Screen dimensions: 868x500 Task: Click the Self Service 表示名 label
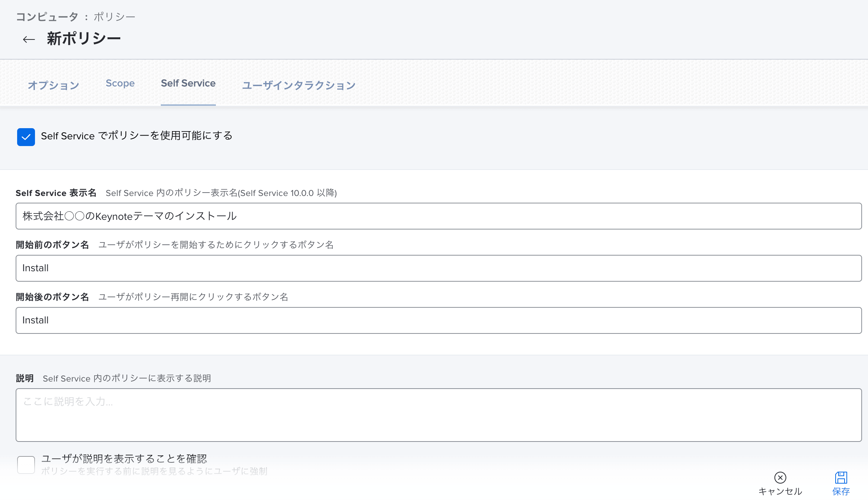pos(56,193)
